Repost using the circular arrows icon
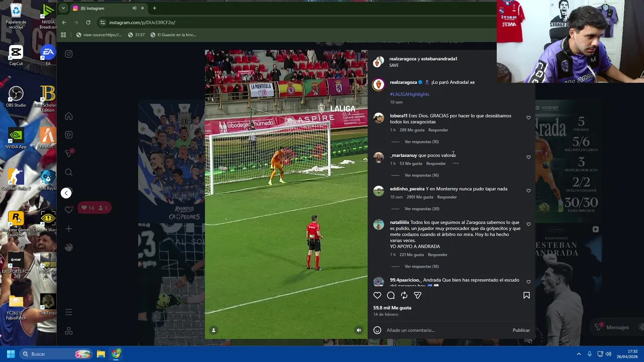Viewport: 644px width, 362px height. point(404,295)
